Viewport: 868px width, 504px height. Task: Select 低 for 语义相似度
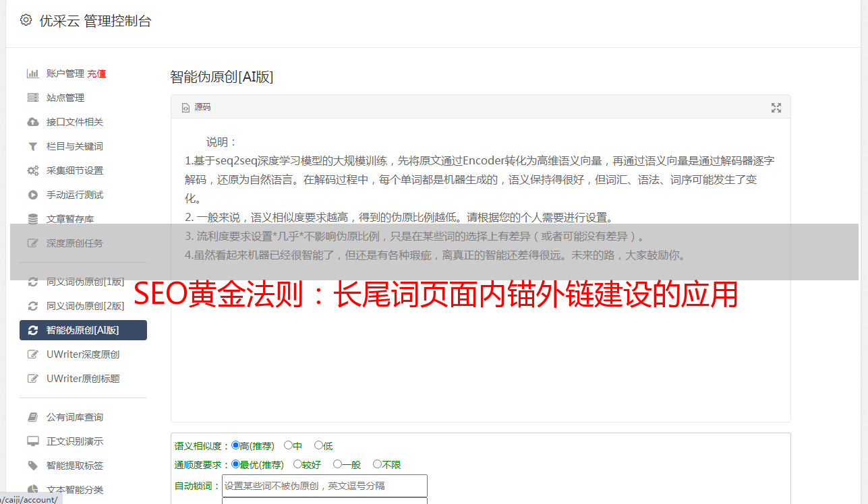[x=323, y=445]
